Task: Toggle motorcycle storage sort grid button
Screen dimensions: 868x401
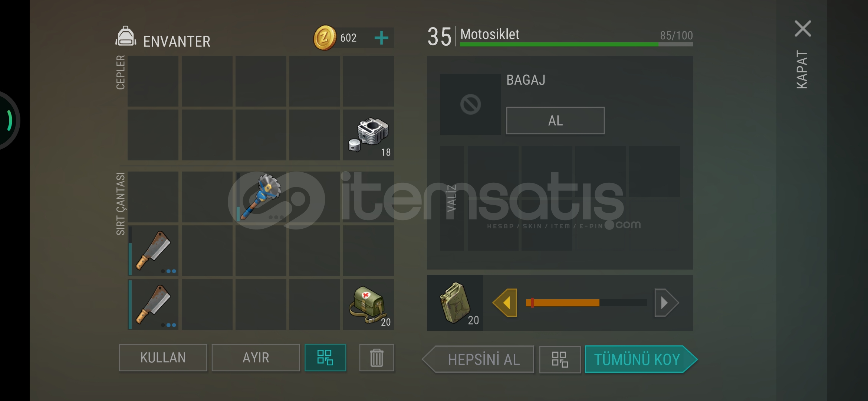Action: (x=560, y=359)
